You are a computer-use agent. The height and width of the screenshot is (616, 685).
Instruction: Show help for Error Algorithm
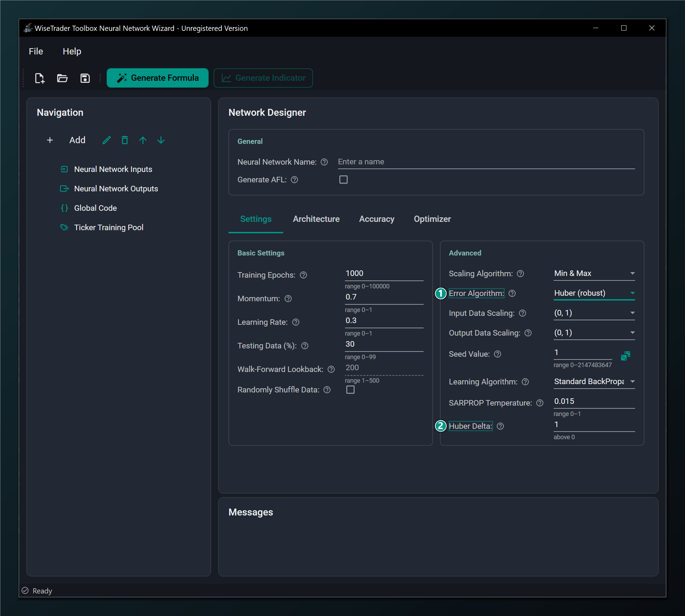point(512,293)
